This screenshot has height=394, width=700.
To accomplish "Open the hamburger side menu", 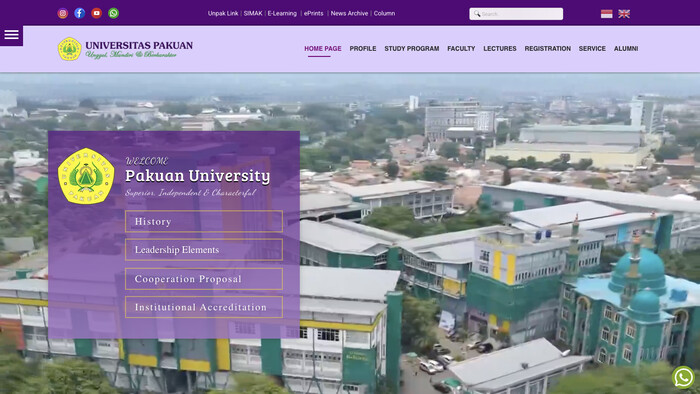I will pyautogui.click(x=11, y=35).
